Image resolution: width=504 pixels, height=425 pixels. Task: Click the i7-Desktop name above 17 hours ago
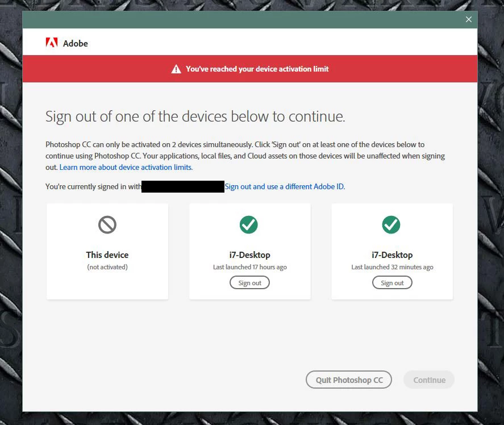(250, 255)
